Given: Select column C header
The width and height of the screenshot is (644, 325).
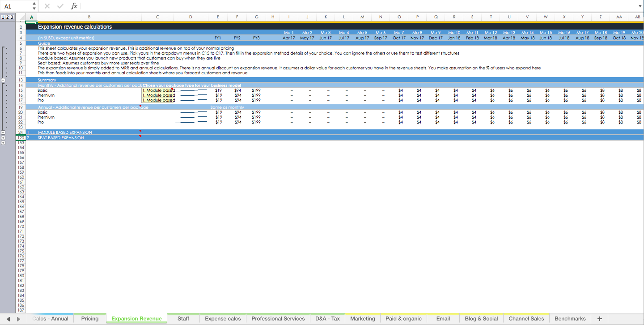Looking at the screenshot, I should (x=158, y=17).
